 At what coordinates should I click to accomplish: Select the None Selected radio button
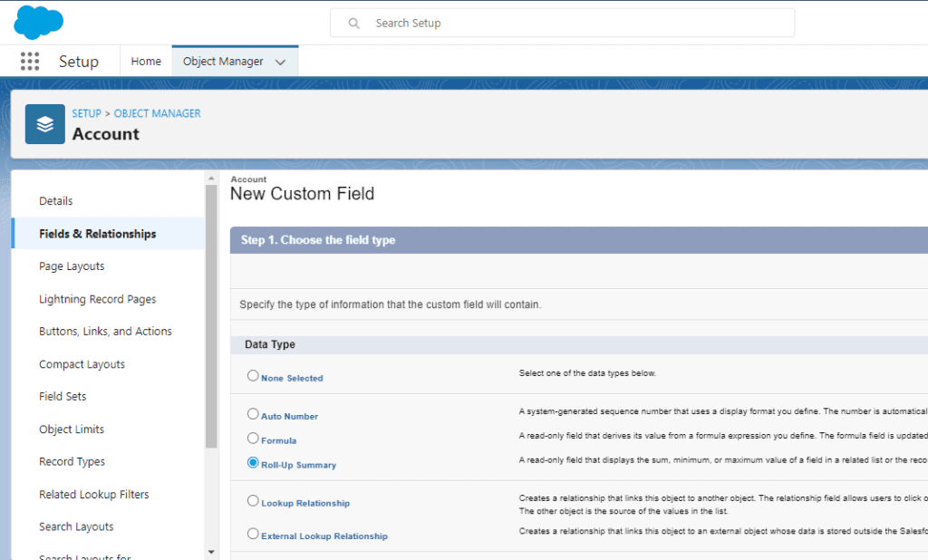tap(254, 375)
